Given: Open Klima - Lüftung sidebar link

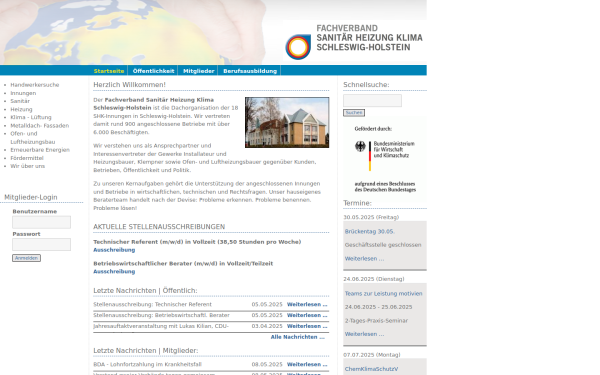Looking at the screenshot, I should (31, 117).
